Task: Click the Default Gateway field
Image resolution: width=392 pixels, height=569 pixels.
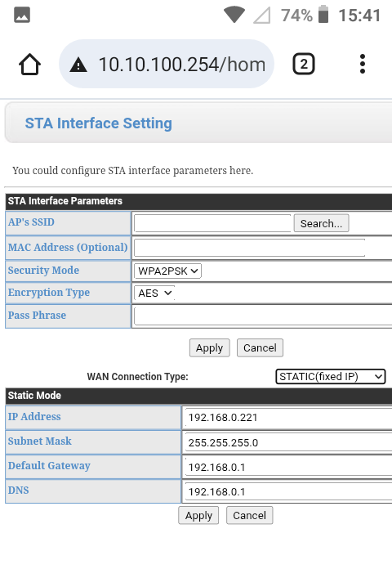Action: pyautogui.click(x=288, y=467)
